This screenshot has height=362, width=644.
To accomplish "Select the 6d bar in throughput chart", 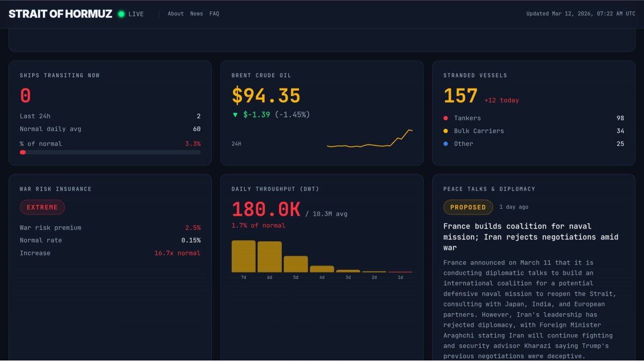I will pos(269,257).
